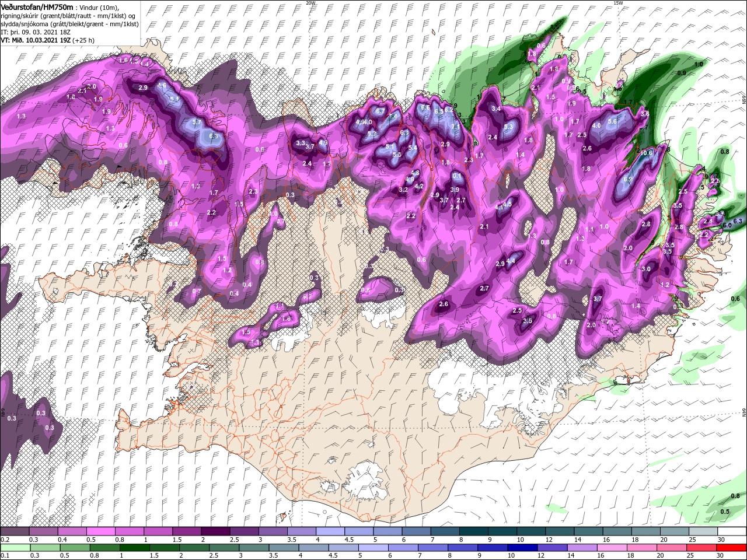Screen dimensions: 747x560
Task: Click the '6.0' value at the eastern edge
Action: click(727, 225)
